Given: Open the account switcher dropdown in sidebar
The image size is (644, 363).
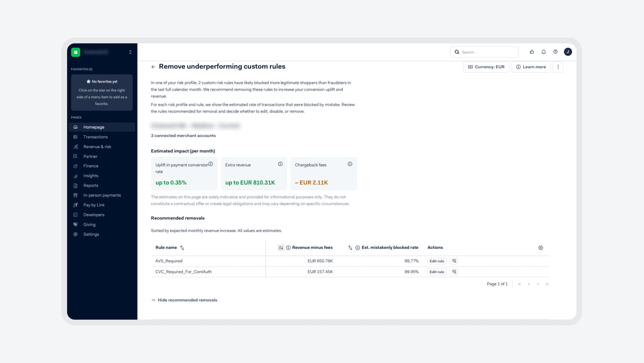Looking at the screenshot, I should coord(130,52).
